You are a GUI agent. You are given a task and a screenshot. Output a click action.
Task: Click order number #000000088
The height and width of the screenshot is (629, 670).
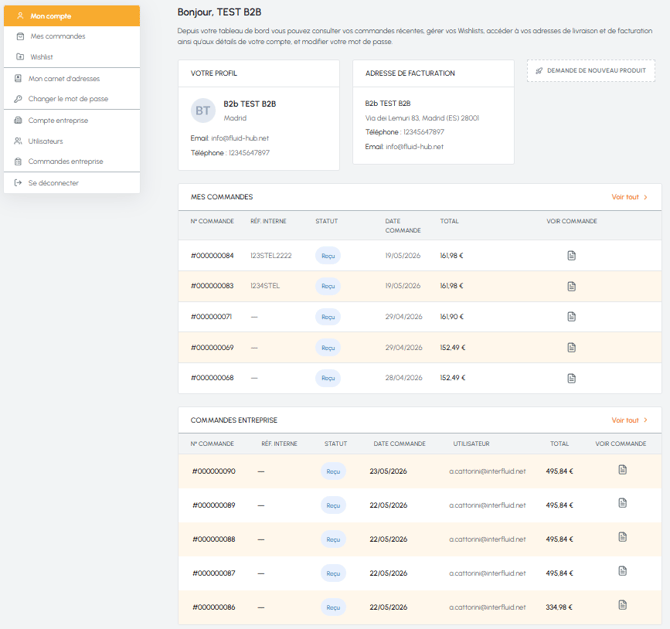tap(214, 539)
